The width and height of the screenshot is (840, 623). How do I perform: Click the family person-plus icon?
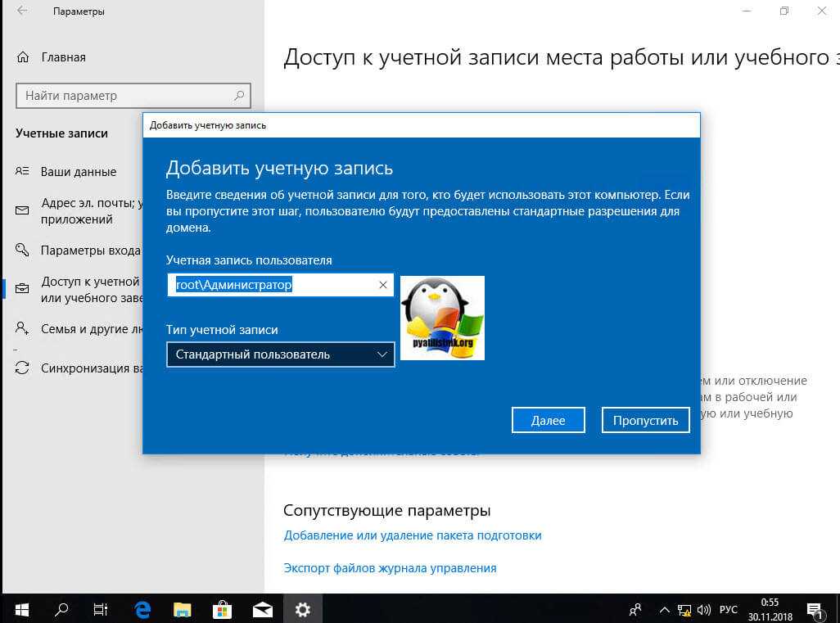[22, 327]
